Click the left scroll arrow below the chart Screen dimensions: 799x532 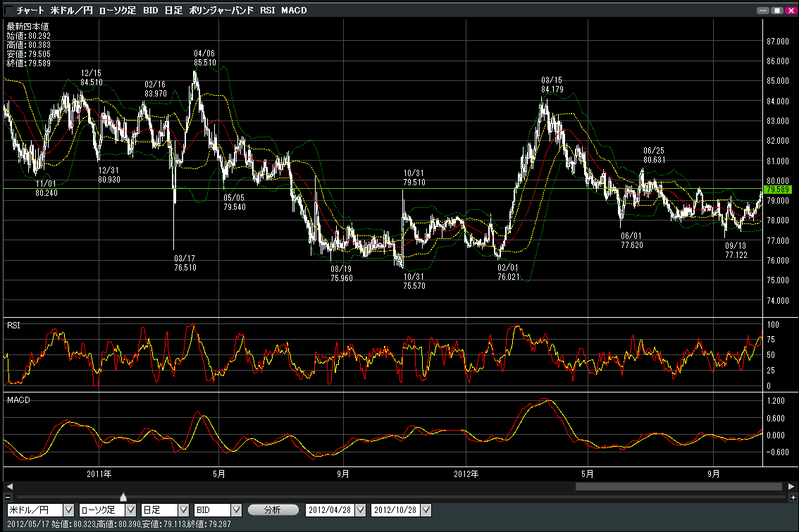point(8,486)
